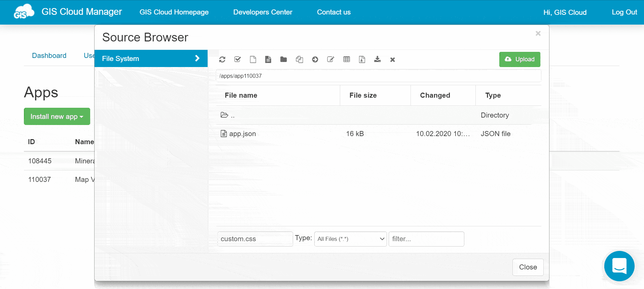The height and width of the screenshot is (289, 644).
Task: Click the new folder icon
Action: click(x=284, y=60)
